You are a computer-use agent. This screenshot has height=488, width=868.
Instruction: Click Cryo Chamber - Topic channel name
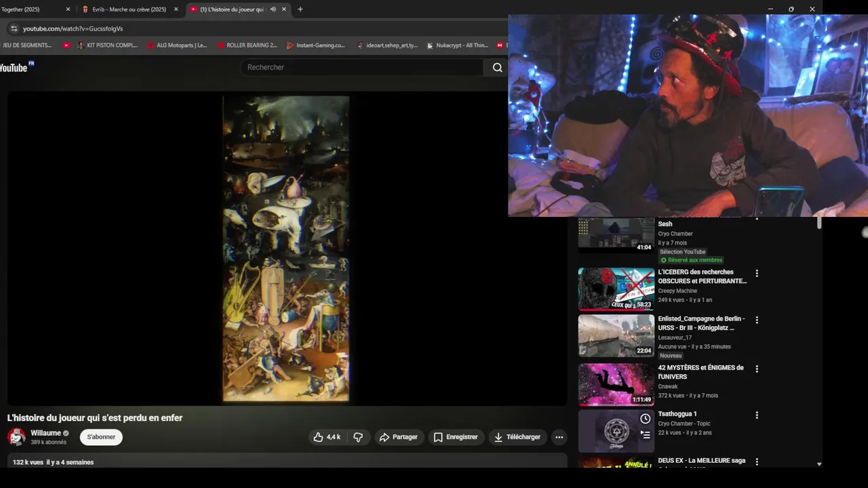click(x=684, y=424)
